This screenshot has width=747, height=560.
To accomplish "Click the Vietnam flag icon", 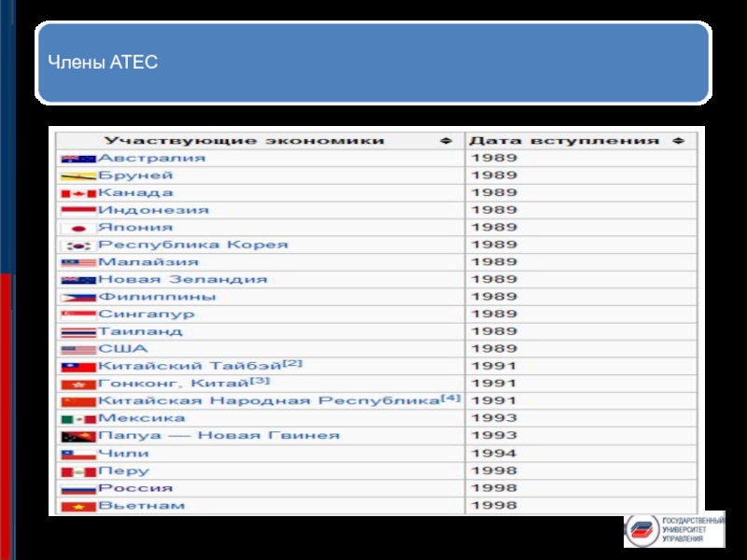I will [x=78, y=507].
